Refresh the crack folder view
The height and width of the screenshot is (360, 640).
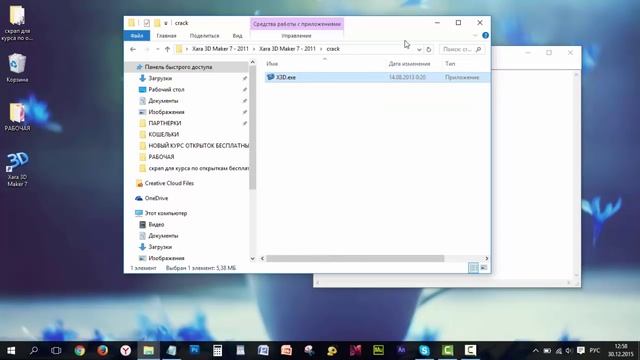coord(429,49)
